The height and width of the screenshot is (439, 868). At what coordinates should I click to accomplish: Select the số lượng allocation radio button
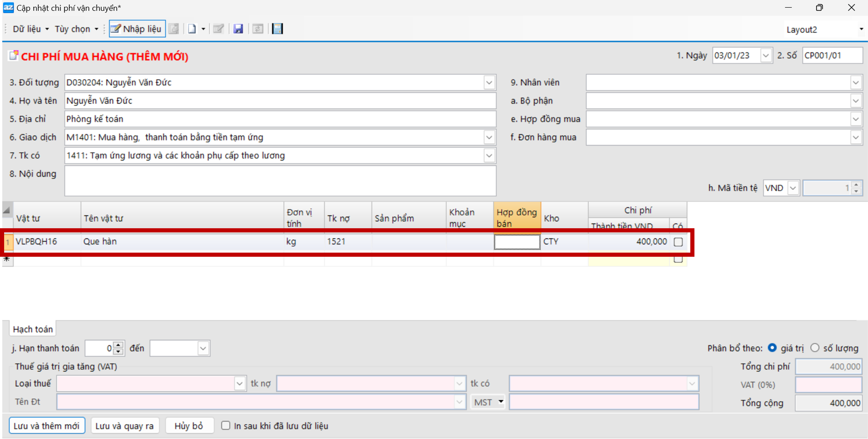tap(814, 348)
